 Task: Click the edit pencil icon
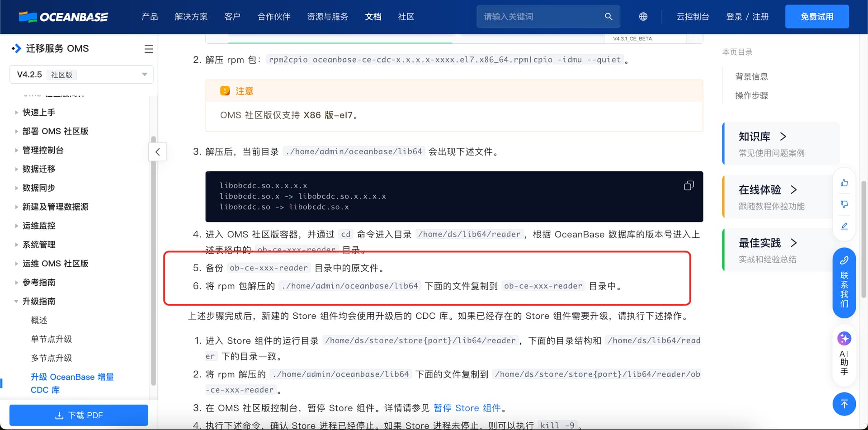click(844, 226)
